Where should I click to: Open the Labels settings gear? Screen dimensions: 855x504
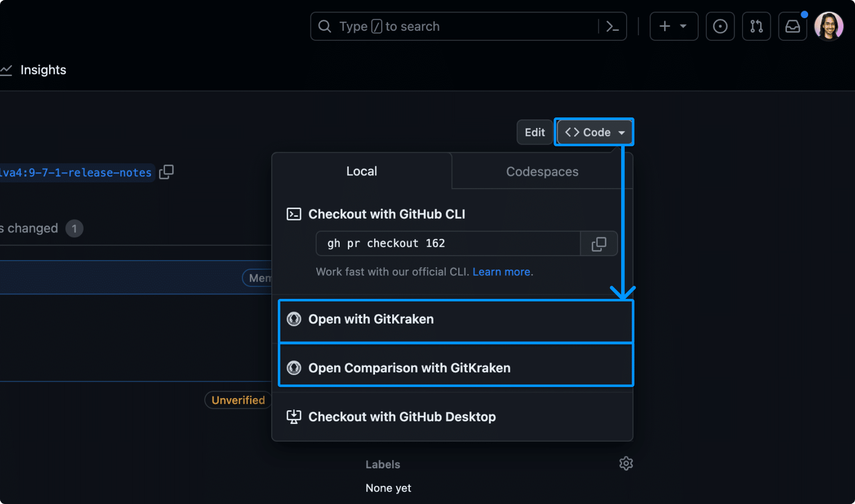pyautogui.click(x=626, y=463)
